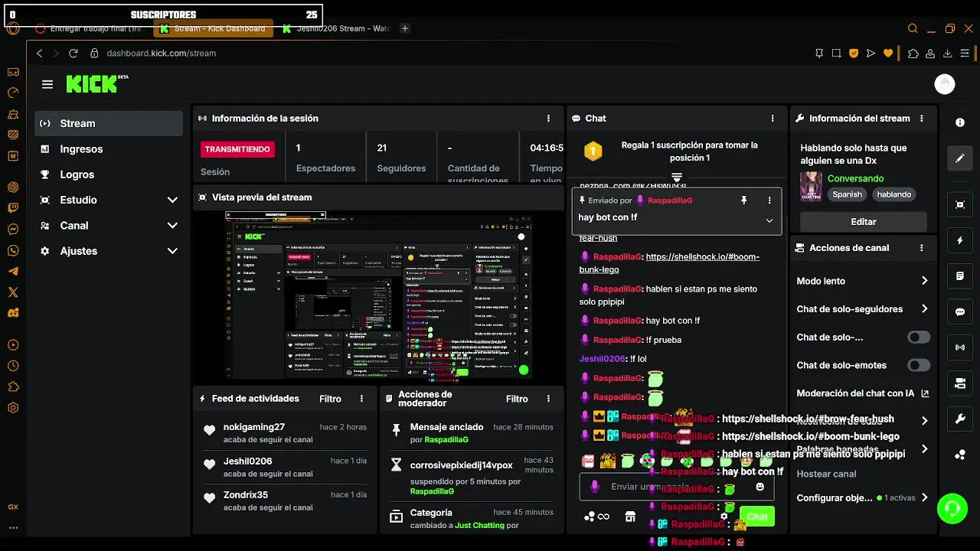Toggle the Chat de solo-emotes switch
Image resolution: width=980 pixels, height=551 pixels.
tap(919, 365)
